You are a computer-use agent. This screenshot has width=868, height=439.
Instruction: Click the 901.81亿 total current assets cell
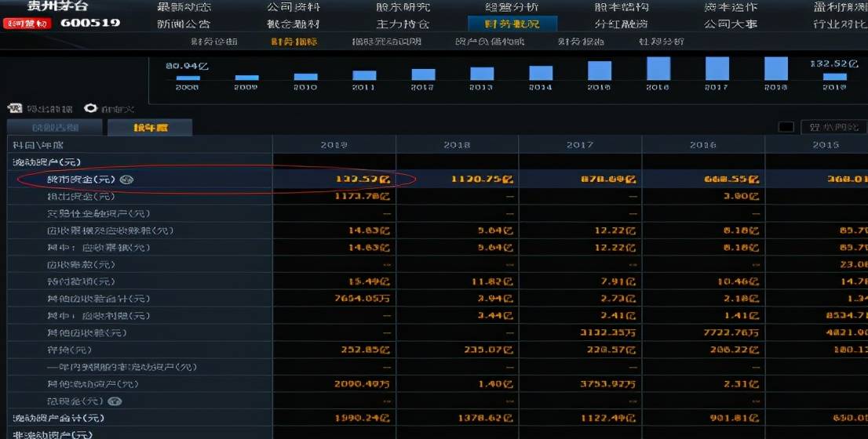click(734, 418)
